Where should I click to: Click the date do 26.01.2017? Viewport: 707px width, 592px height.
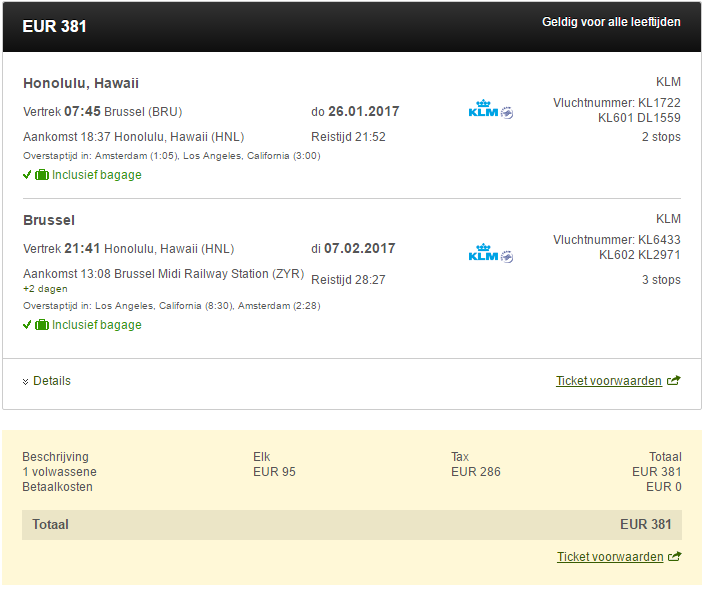355,112
